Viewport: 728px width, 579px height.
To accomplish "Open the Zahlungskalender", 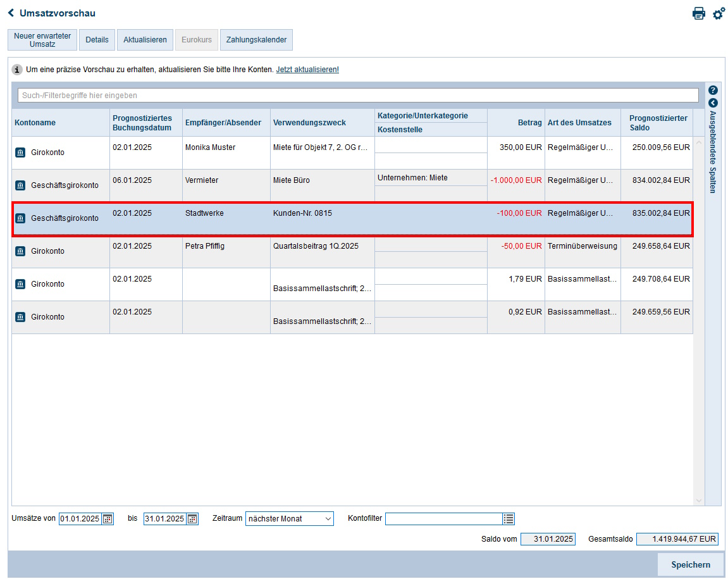I will tap(256, 40).
